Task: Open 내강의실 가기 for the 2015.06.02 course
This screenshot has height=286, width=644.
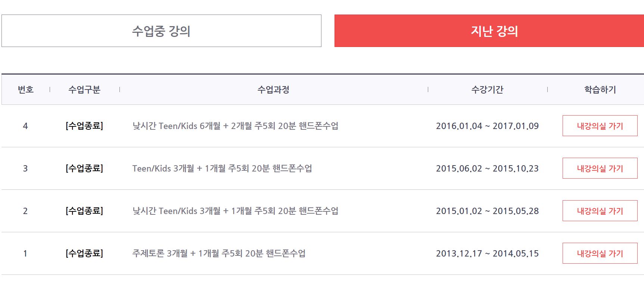Action: [x=600, y=169]
